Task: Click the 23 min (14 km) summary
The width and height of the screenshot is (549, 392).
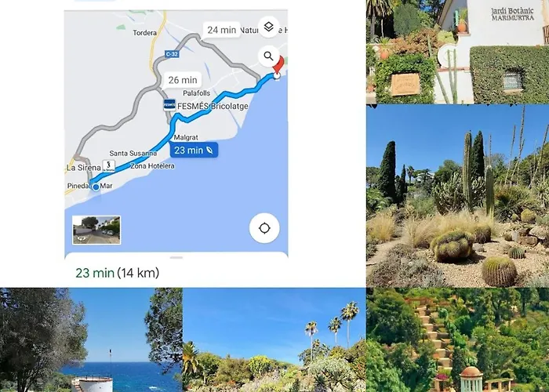Action: 118,273
